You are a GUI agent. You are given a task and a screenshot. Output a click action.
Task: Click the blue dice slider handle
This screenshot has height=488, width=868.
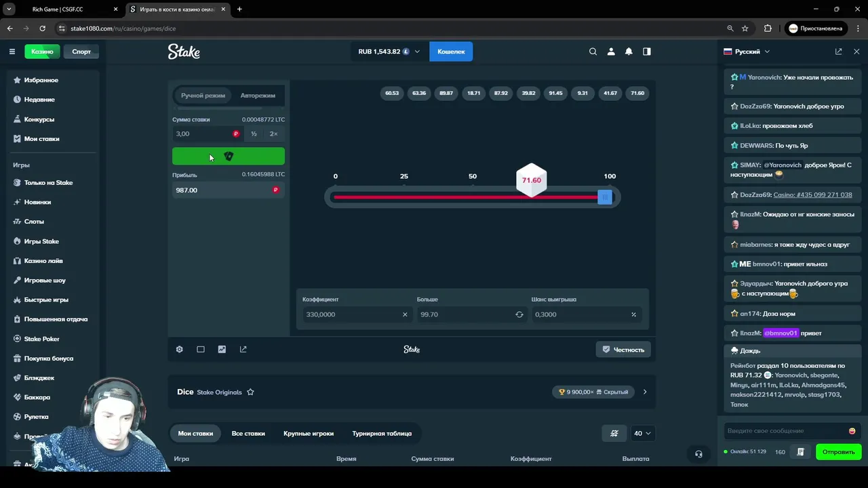[x=605, y=197]
